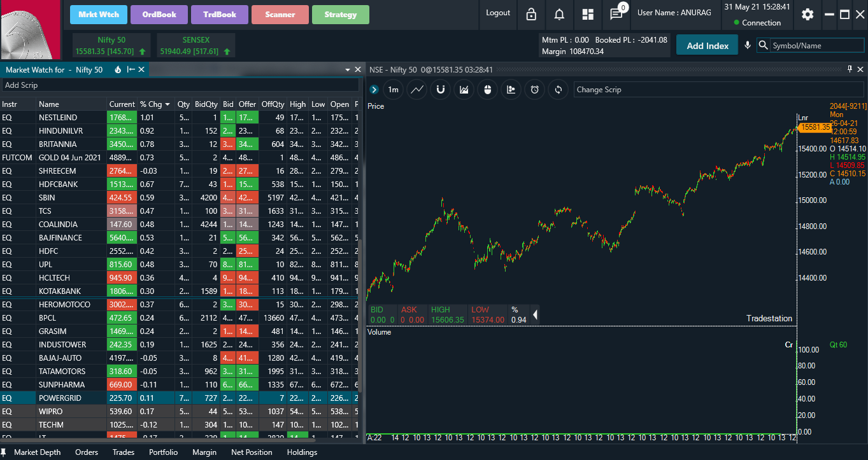Select the WIPRO row
This screenshot has width=868, height=460.
180,412
